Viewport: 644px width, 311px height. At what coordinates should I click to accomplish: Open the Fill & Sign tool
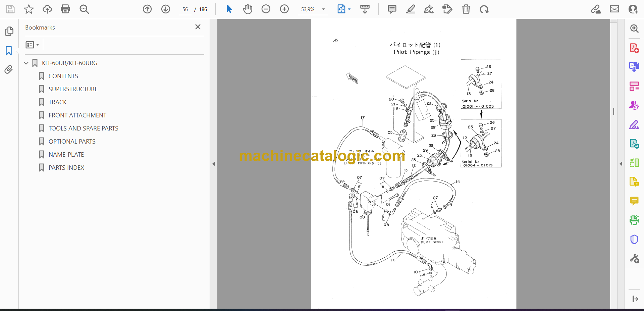[x=634, y=125]
